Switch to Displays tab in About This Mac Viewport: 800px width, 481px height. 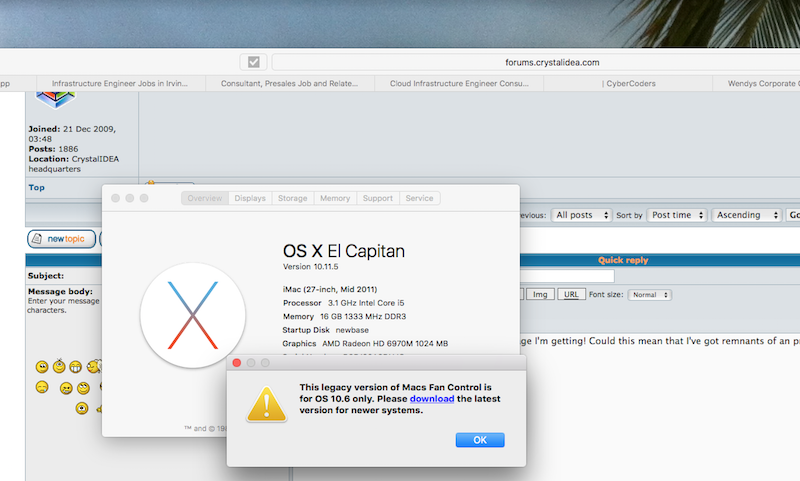coord(250,198)
